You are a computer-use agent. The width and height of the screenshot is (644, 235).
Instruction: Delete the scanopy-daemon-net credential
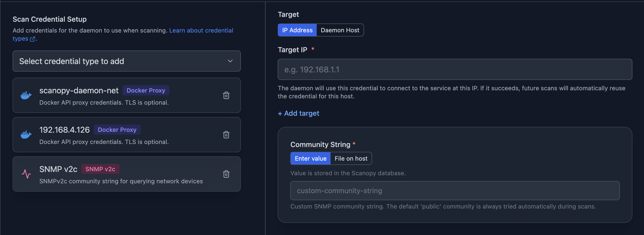click(226, 95)
